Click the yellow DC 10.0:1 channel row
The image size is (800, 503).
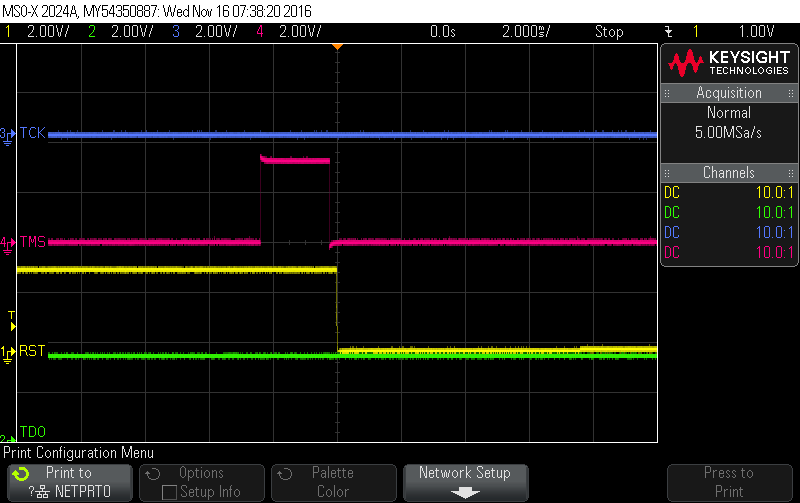point(729,193)
